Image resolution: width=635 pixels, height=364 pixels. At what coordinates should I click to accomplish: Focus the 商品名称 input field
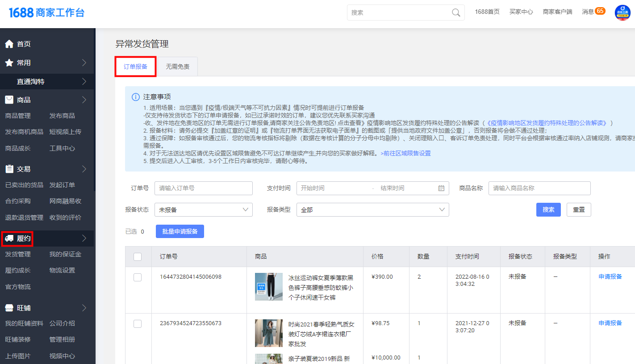click(x=539, y=188)
